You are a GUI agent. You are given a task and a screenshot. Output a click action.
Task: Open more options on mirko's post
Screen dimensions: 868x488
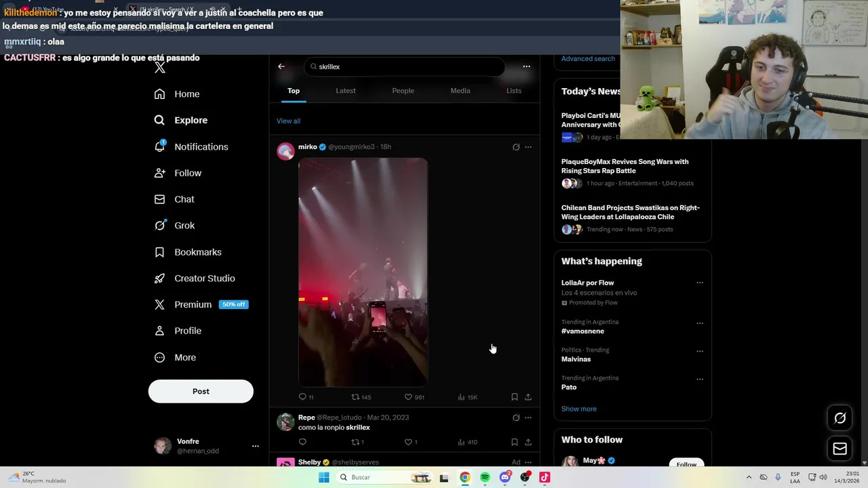pyautogui.click(x=528, y=147)
